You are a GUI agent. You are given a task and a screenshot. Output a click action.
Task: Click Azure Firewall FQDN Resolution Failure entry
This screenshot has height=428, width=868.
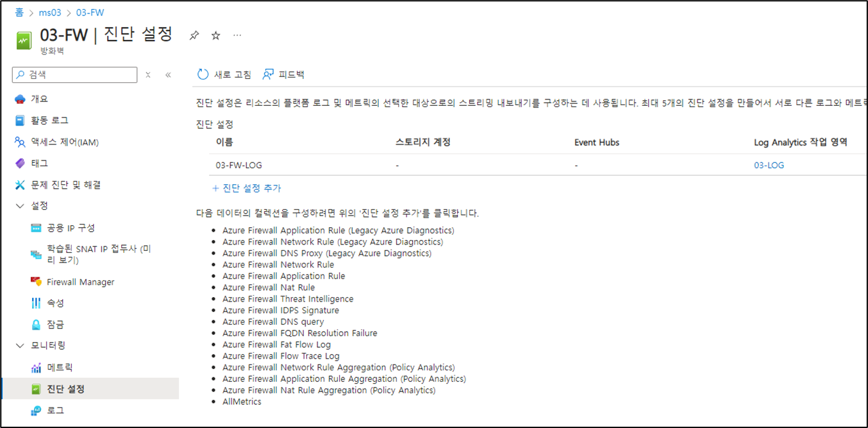300,333
